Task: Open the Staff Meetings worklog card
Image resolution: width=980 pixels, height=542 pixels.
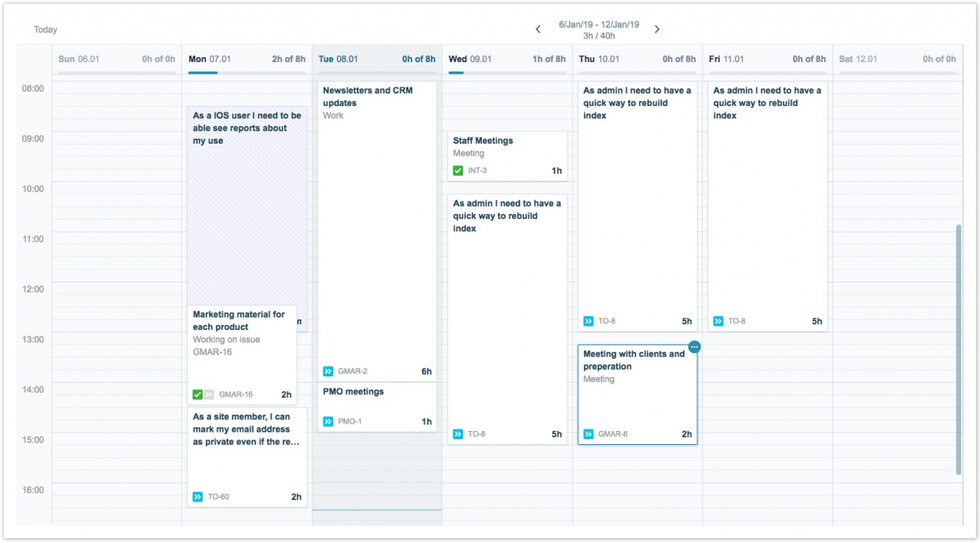Action: click(x=506, y=147)
